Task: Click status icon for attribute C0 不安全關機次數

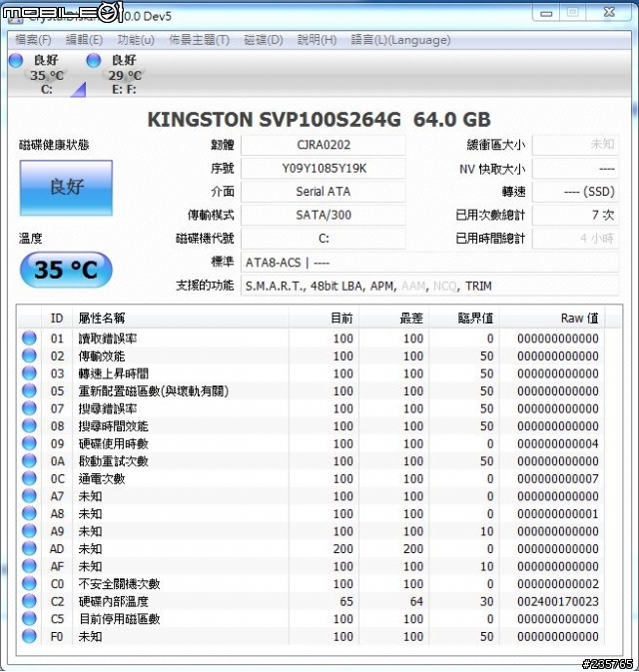Action: [x=29, y=584]
